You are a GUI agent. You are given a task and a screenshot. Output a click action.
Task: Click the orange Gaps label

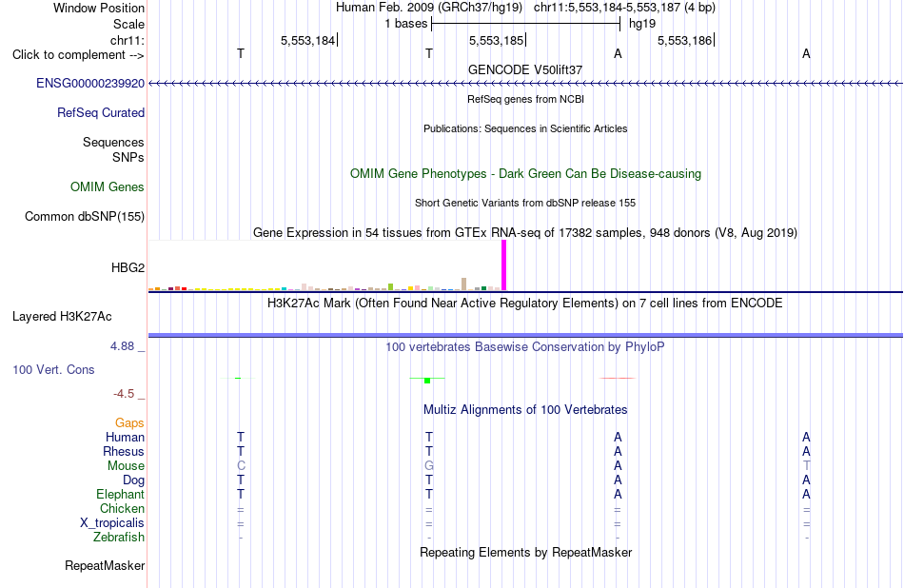(129, 423)
